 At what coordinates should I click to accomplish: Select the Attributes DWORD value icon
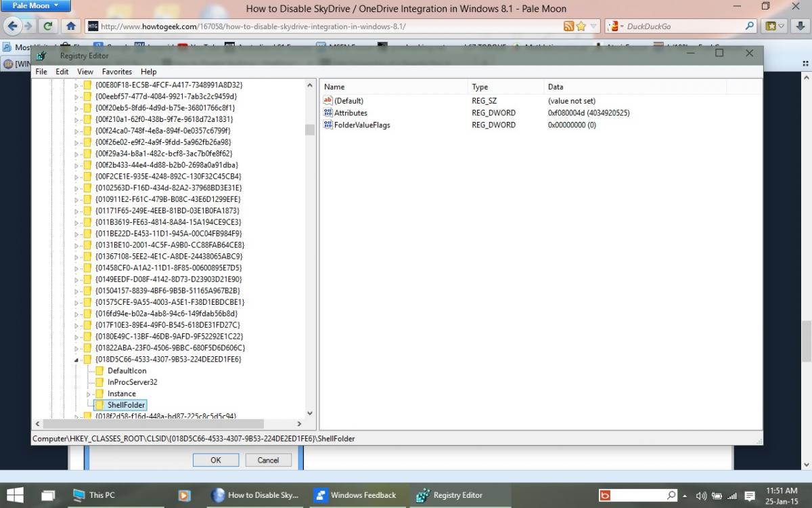328,113
